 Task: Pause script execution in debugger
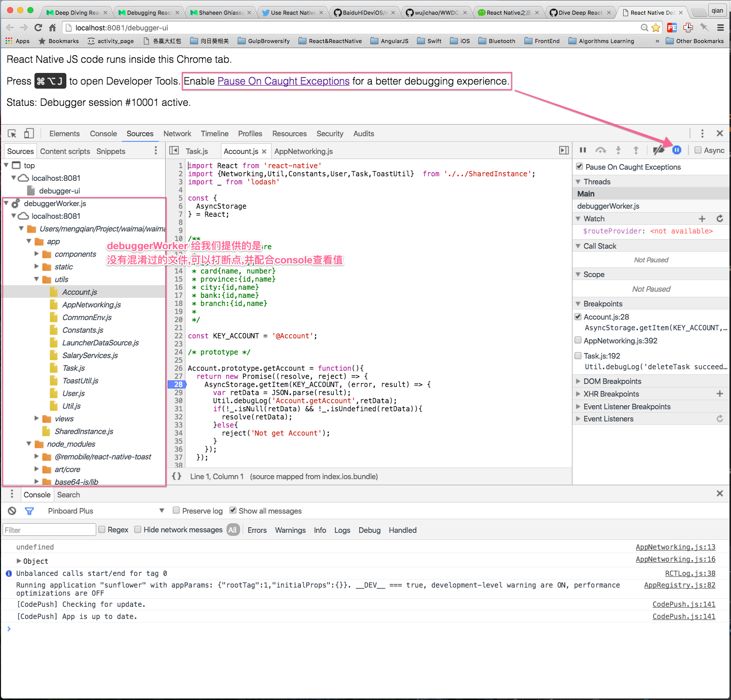pos(583,150)
